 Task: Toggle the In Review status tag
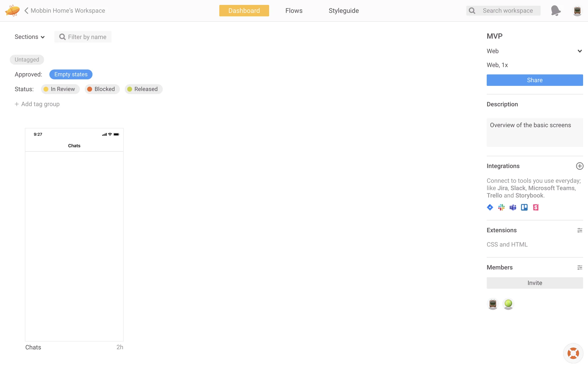click(x=60, y=89)
